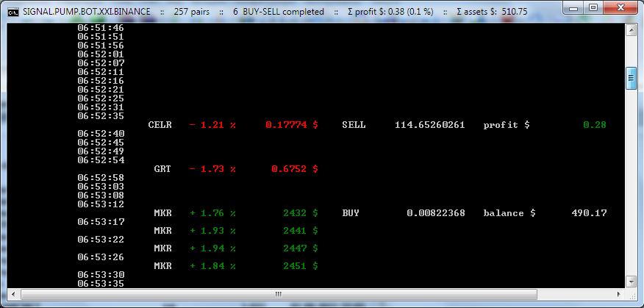Viewport: 644px width, 308px height.
Task: Click the amount 114.65260261
Action: [430, 125]
